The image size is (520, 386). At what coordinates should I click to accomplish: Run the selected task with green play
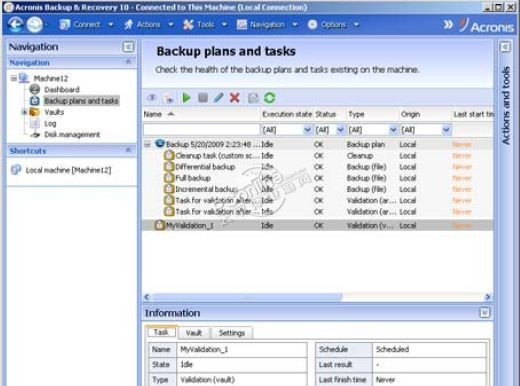(x=186, y=98)
